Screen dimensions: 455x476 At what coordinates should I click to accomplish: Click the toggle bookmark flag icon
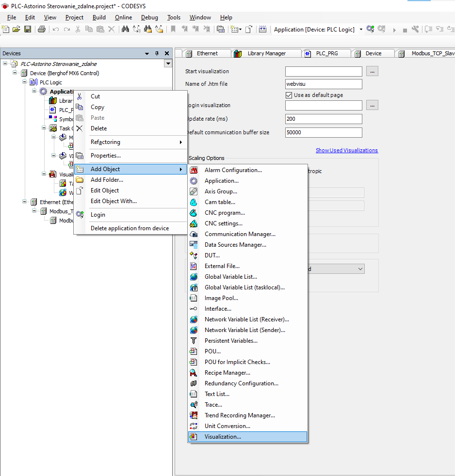tap(173, 29)
